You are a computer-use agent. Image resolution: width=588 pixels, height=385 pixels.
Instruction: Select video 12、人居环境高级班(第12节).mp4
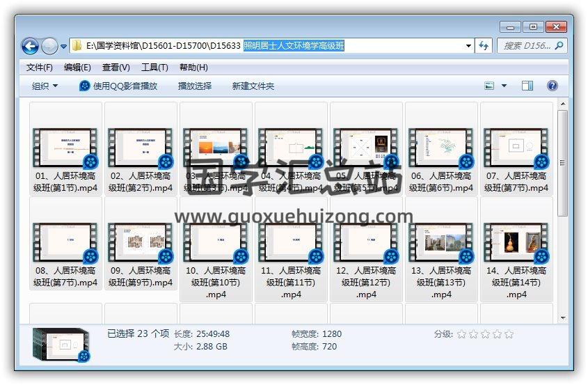tap(366, 249)
